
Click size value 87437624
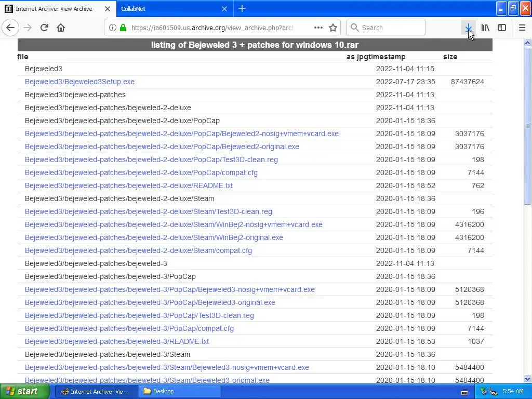pyautogui.click(x=468, y=82)
